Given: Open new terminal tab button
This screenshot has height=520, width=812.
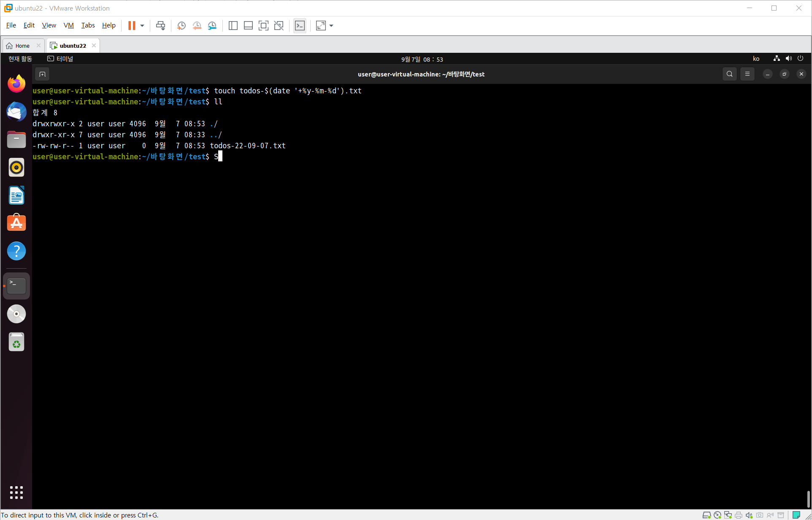Looking at the screenshot, I should point(42,74).
